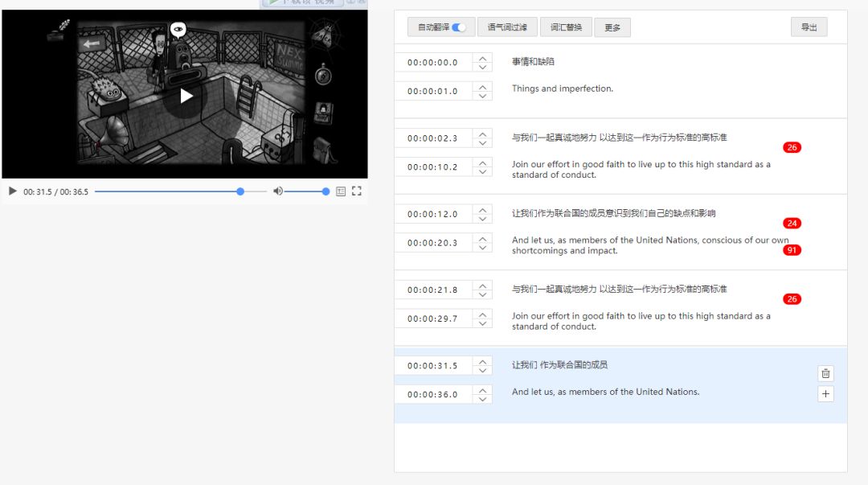Click the 00:00:12.0 time field

433,214
